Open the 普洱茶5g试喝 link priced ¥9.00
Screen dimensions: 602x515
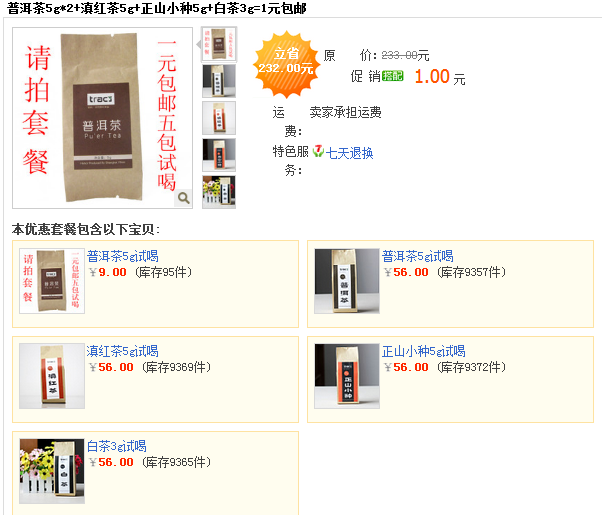[x=122, y=256]
